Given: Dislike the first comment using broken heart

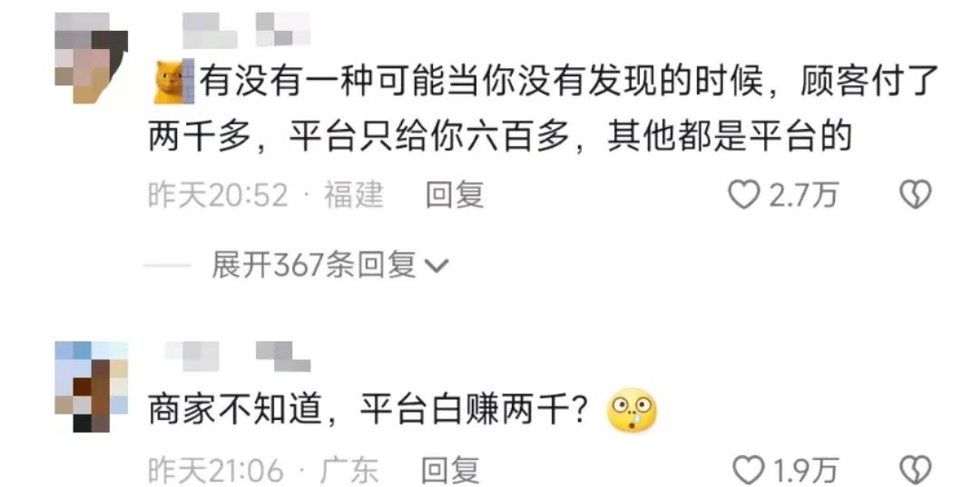Looking at the screenshot, I should 915,195.
